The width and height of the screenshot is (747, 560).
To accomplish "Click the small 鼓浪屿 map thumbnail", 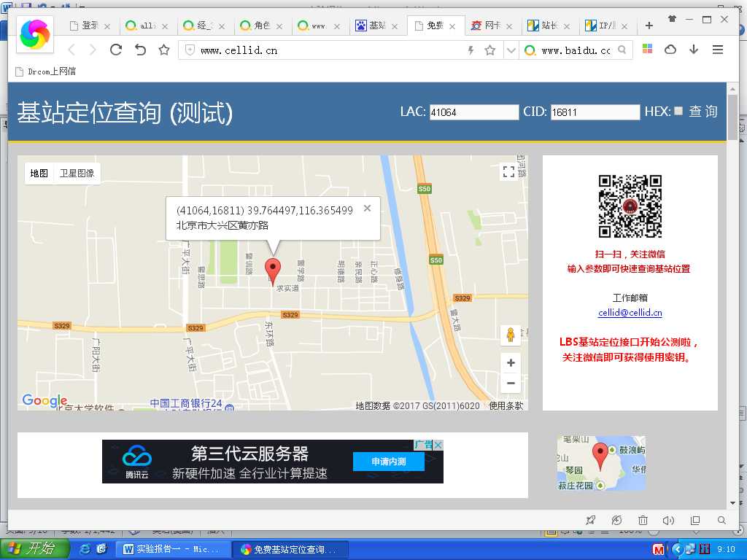I will point(601,463).
